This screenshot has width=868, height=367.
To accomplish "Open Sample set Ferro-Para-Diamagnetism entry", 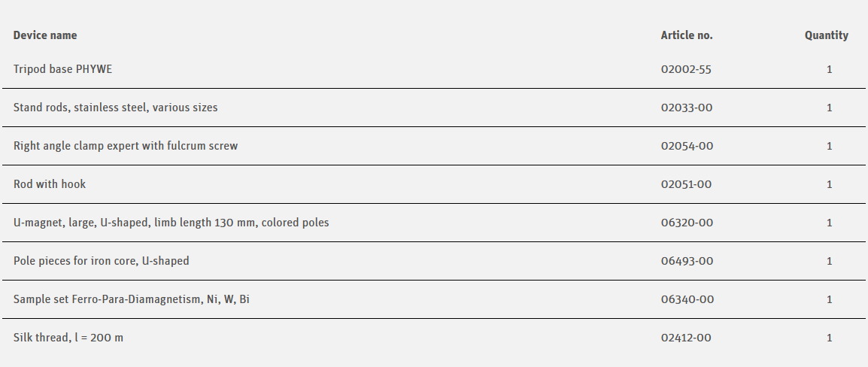I will (132, 299).
